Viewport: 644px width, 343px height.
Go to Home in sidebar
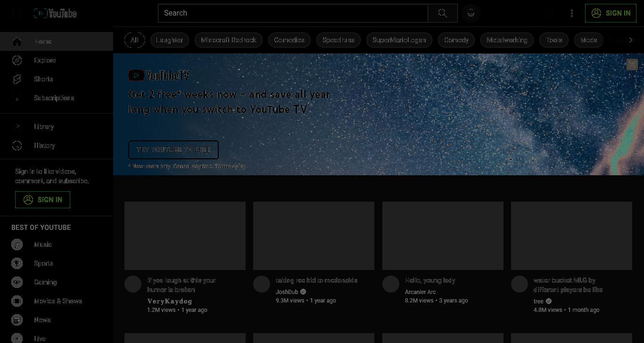tap(57, 41)
